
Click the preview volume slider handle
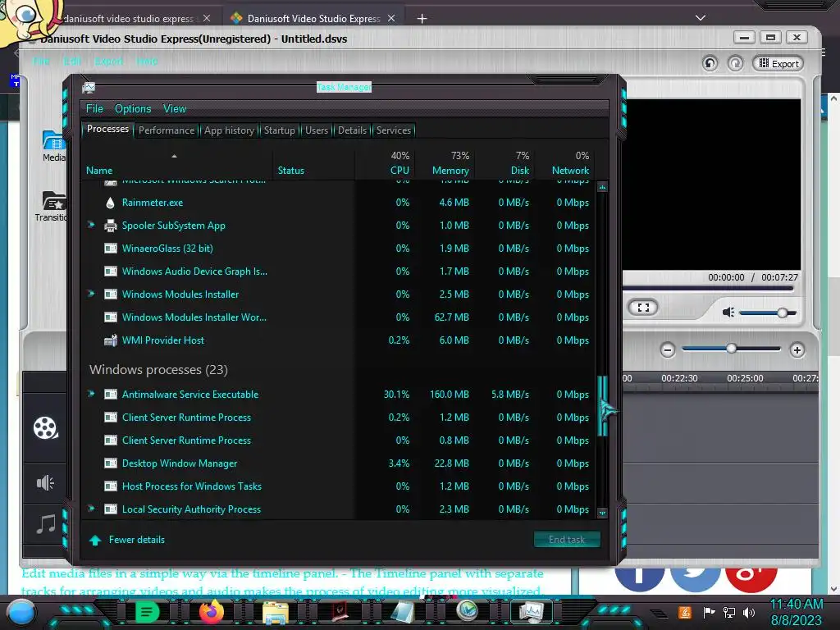(782, 313)
